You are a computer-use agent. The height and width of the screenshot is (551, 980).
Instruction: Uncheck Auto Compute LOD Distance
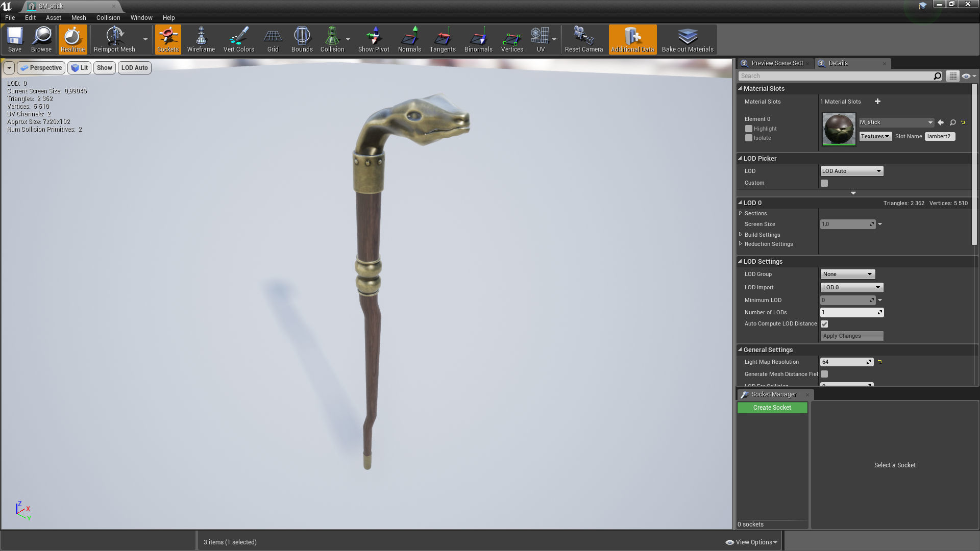(x=824, y=324)
